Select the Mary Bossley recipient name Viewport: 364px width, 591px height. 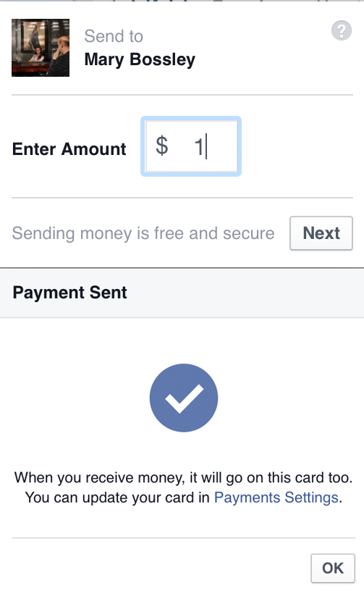(140, 59)
